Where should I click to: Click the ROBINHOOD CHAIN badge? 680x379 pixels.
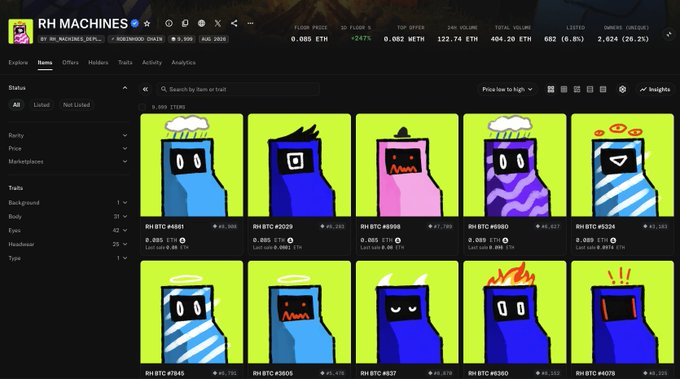(x=137, y=39)
